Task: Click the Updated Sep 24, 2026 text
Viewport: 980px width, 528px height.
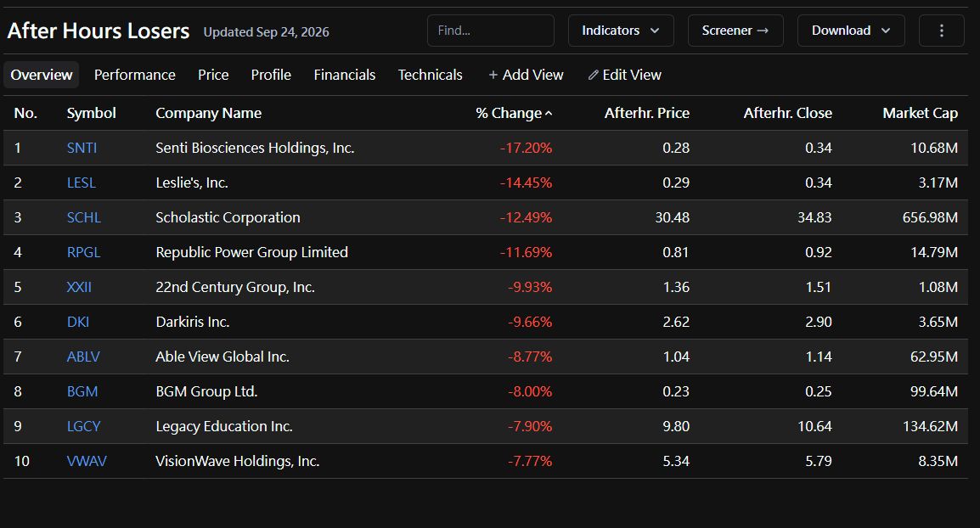Action: (x=267, y=32)
